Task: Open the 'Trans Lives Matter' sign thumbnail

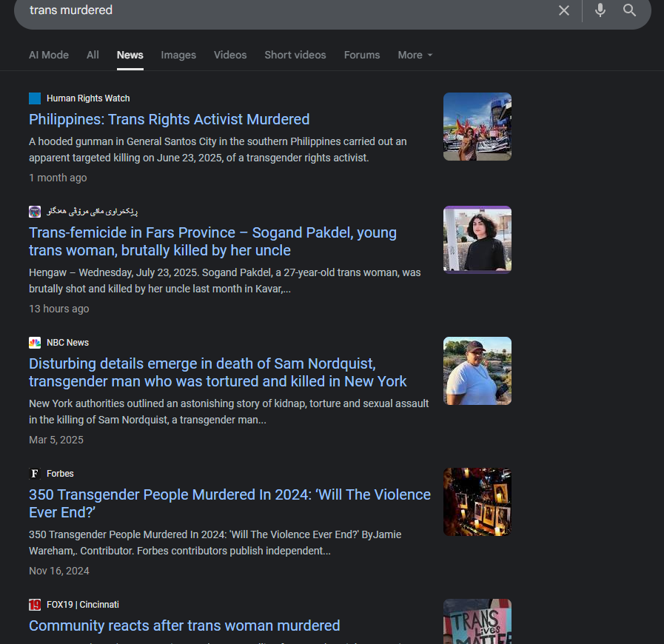Action: point(477,622)
